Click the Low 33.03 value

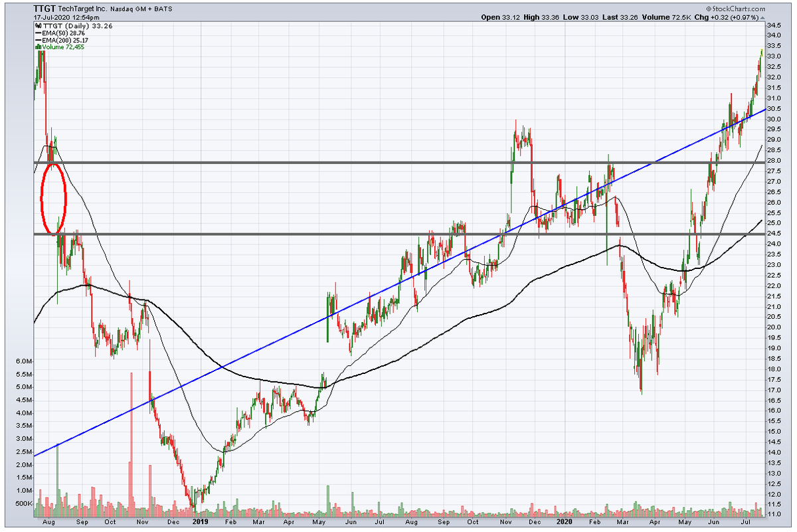[580, 18]
